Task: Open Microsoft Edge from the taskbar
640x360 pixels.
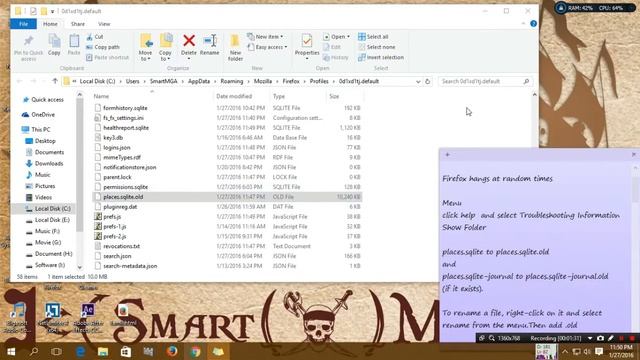Action: click(80, 351)
